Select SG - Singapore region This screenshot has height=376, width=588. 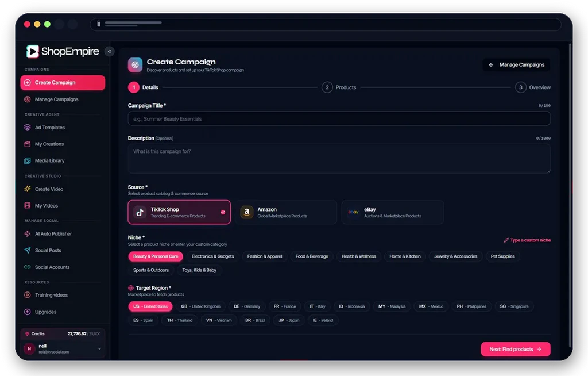point(514,306)
